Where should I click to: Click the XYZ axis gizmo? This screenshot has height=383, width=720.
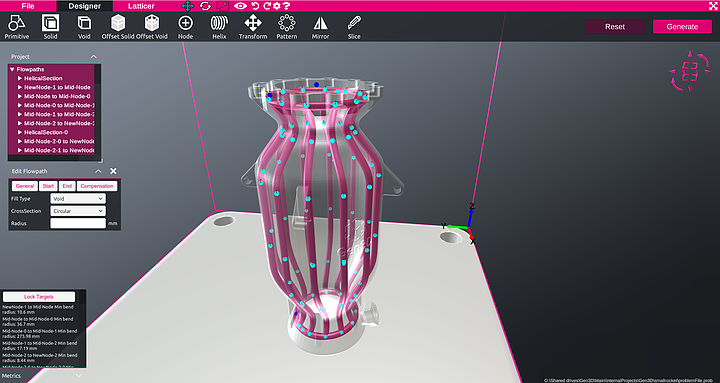pos(461,223)
